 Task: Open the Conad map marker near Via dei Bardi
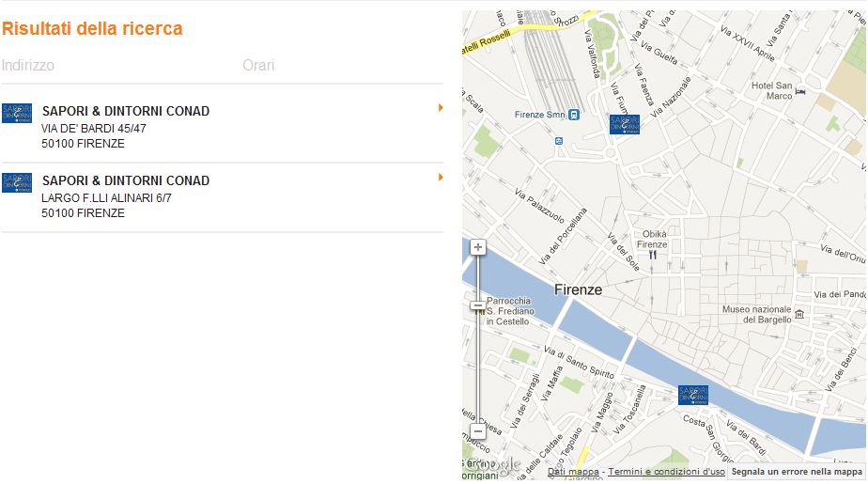click(693, 396)
